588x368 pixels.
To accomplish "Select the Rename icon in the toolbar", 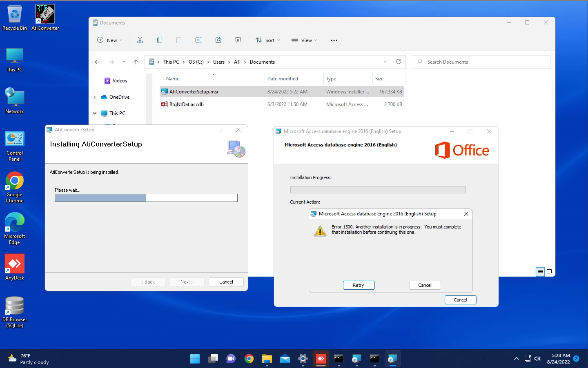I will click(199, 40).
